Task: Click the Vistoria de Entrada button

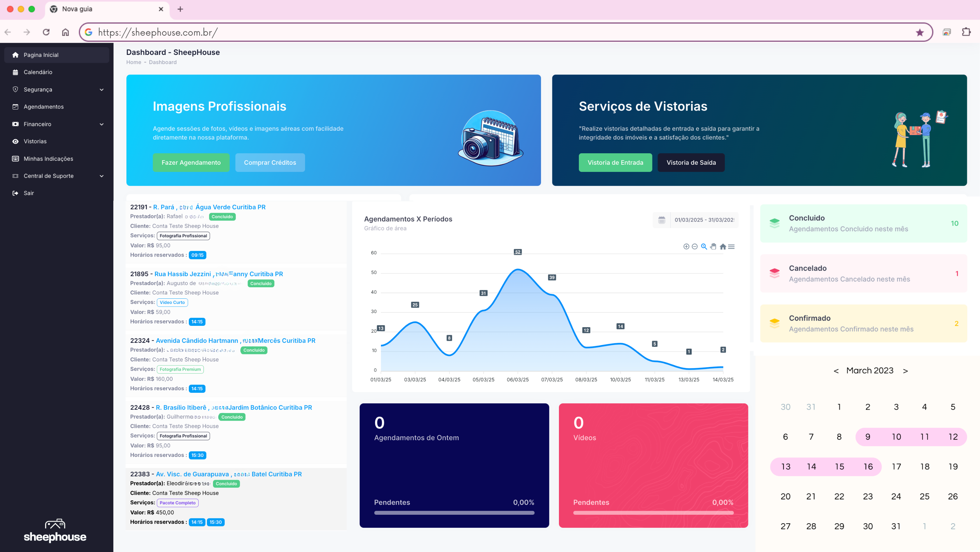Action: point(615,162)
